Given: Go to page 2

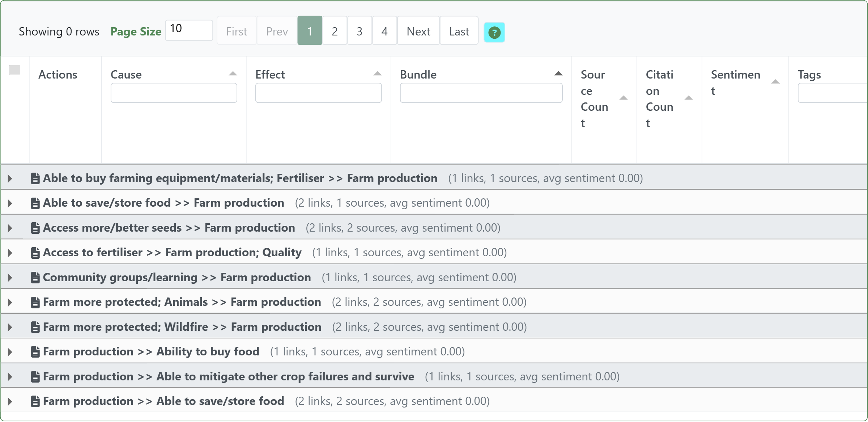Looking at the screenshot, I should [x=335, y=31].
